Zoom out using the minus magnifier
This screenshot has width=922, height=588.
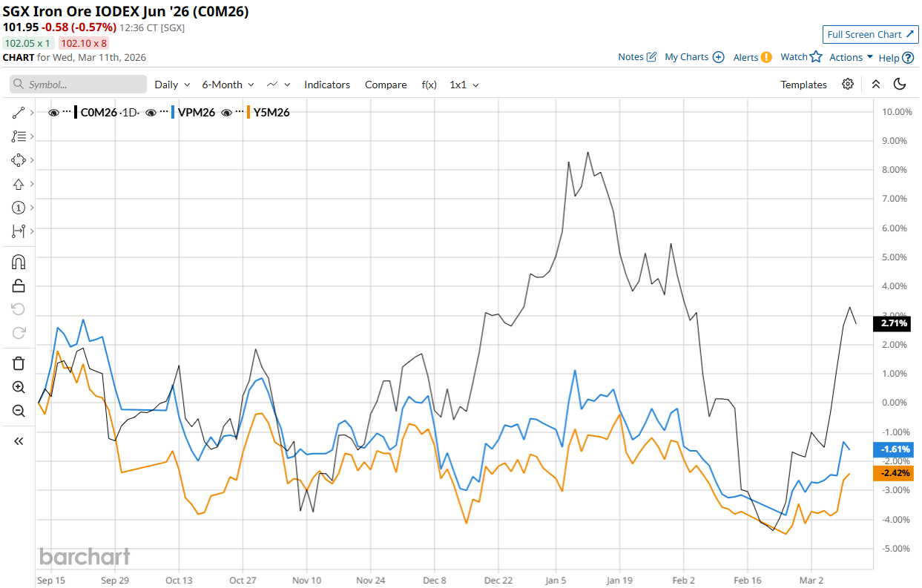coord(19,411)
